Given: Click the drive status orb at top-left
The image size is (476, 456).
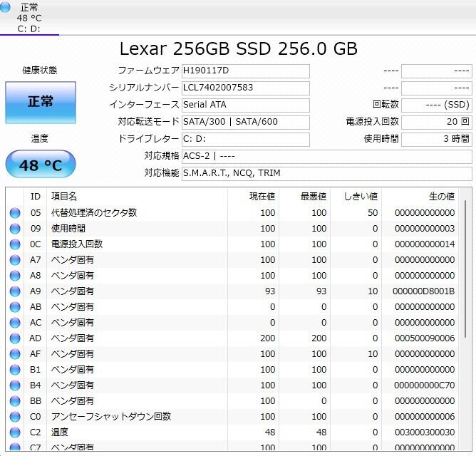Looking at the screenshot, I should click(6, 8).
